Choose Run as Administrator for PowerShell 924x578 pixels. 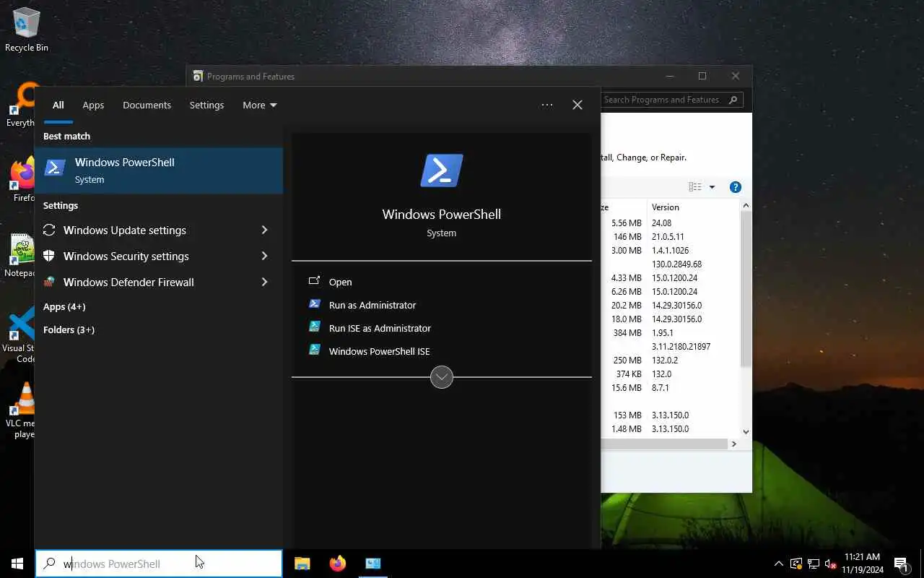click(372, 305)
